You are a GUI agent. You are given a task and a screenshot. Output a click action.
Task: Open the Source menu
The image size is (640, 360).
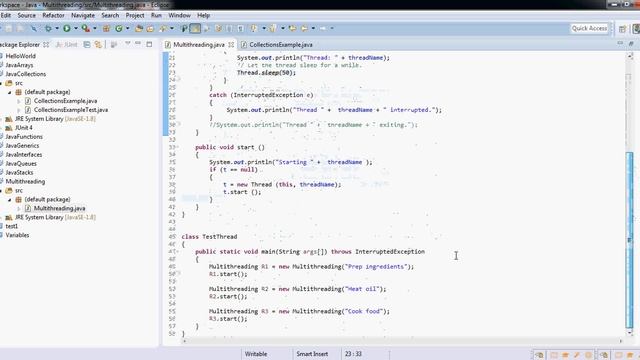point(27,15)
